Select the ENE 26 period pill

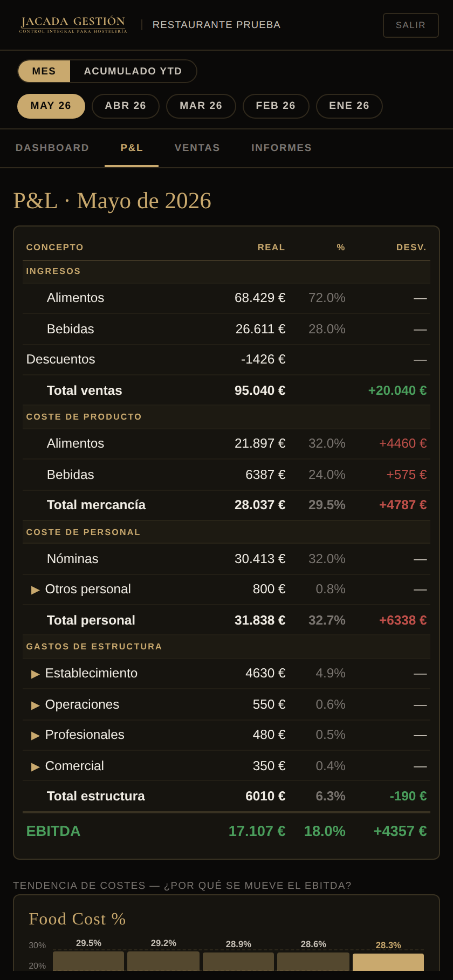coord(349,106)
